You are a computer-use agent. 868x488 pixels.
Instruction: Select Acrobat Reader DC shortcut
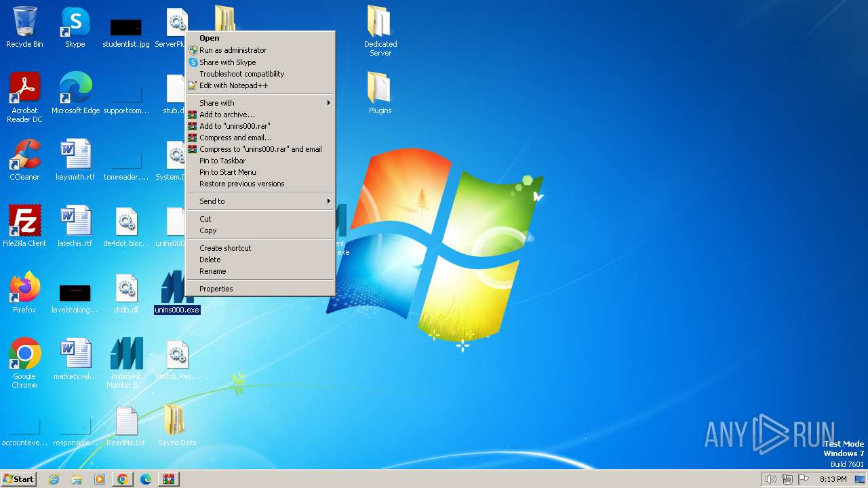point(25,98)
